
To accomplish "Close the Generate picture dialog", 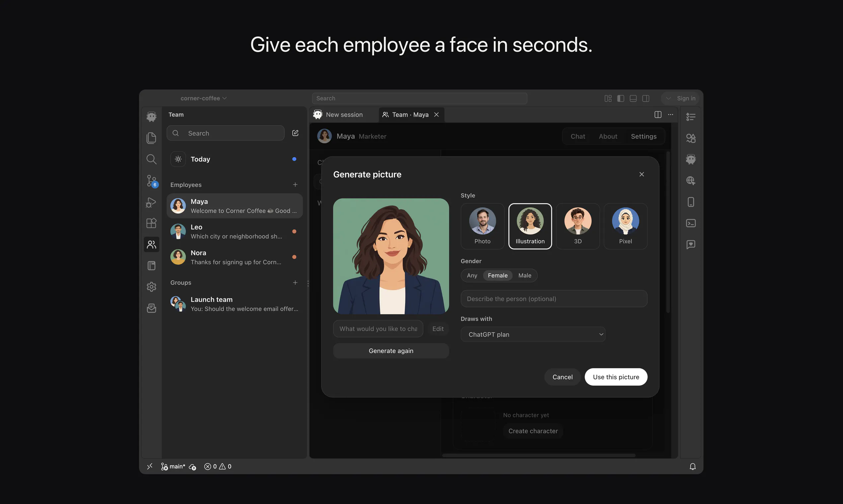I will pos(642,174).
